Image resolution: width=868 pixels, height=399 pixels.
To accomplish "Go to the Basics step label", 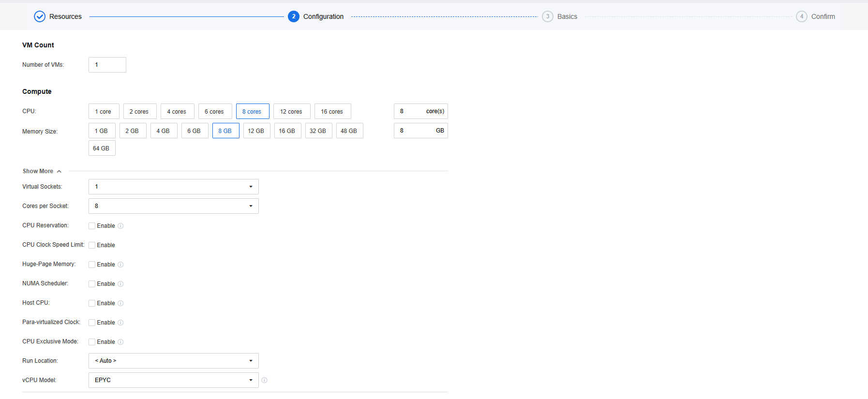I will point(567,16).
